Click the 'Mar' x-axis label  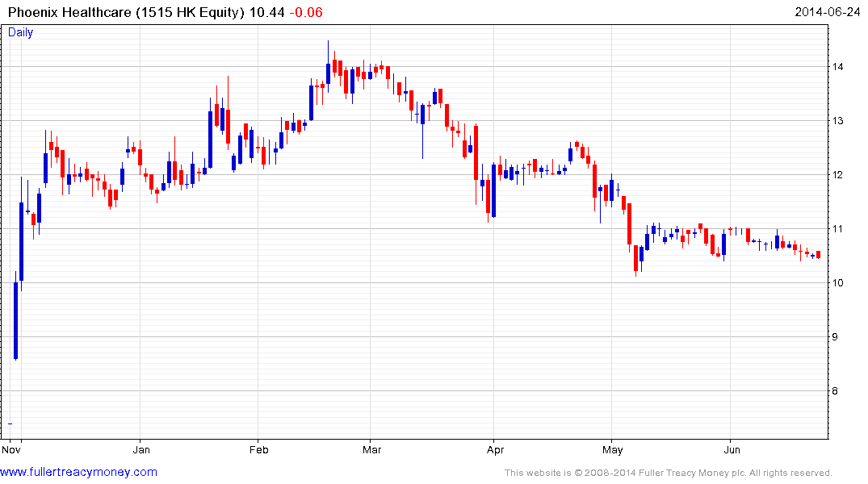371,449
